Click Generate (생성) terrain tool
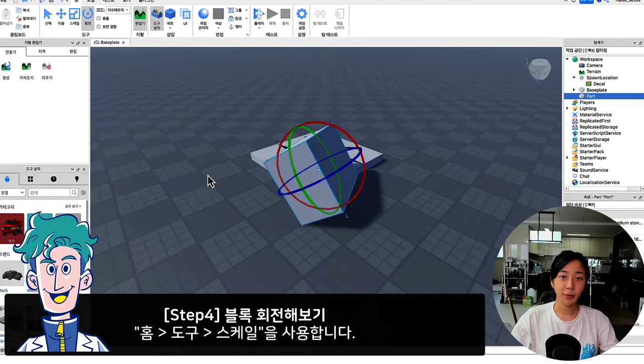Viewport: 644px width, 364px height. pos(6,71)
